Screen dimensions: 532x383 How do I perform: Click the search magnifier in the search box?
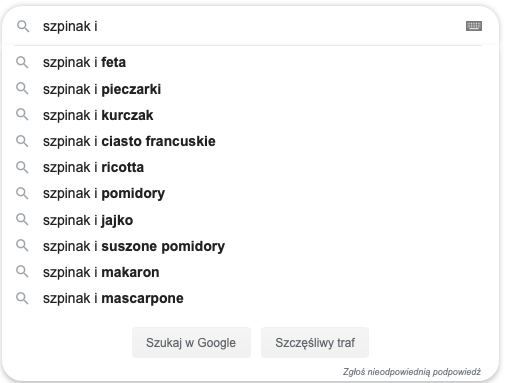click(23, 26)
